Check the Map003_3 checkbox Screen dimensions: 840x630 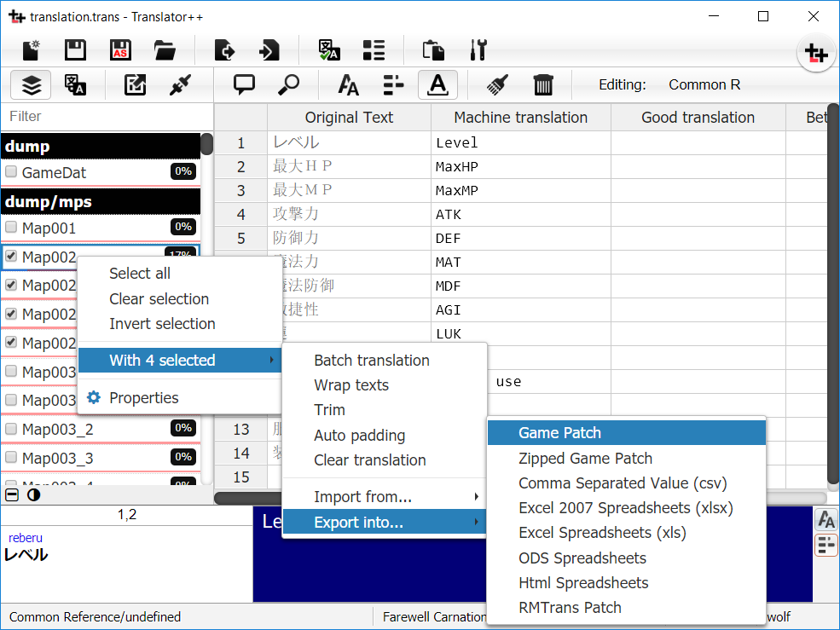[11, 457]
